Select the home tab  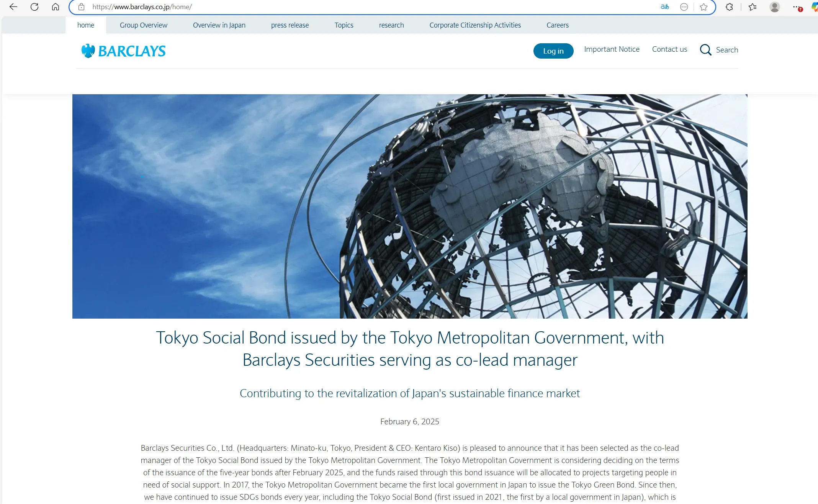click(x=86, y=25)
